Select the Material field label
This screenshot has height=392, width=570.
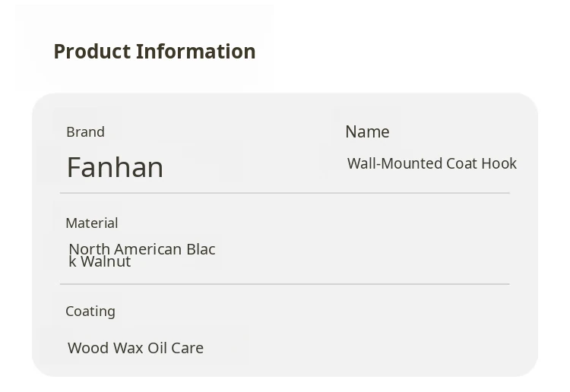[x=91, y=223]
